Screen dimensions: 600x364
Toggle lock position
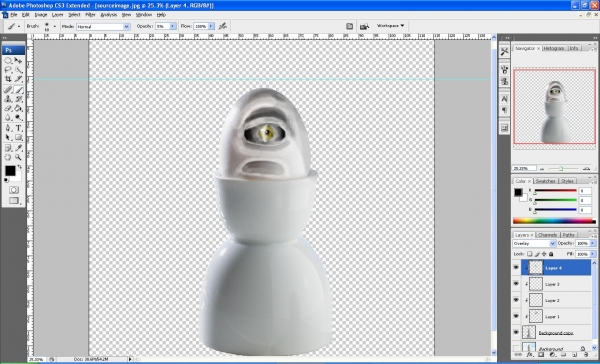544,254
